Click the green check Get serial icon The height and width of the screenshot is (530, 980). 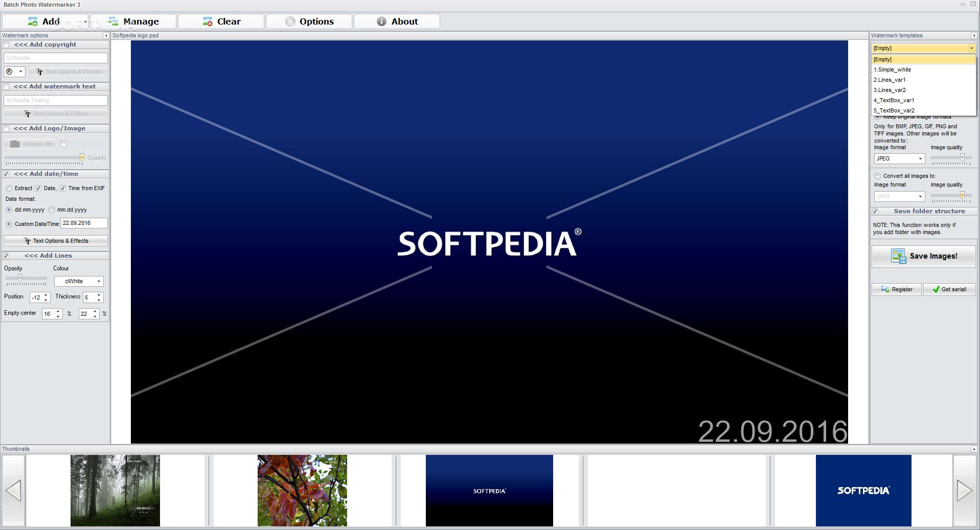click(x=936, y=289)
